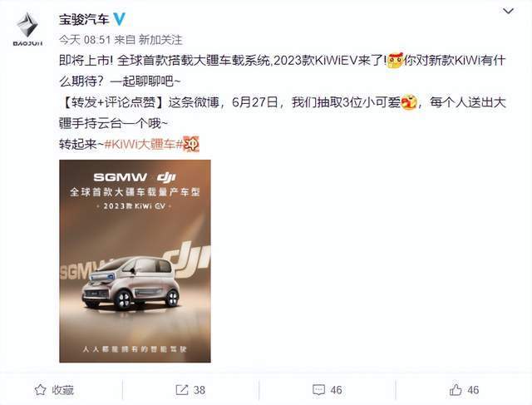Open the KiWi EV poster image
The image size is (532, 405).
coord(135,261)
